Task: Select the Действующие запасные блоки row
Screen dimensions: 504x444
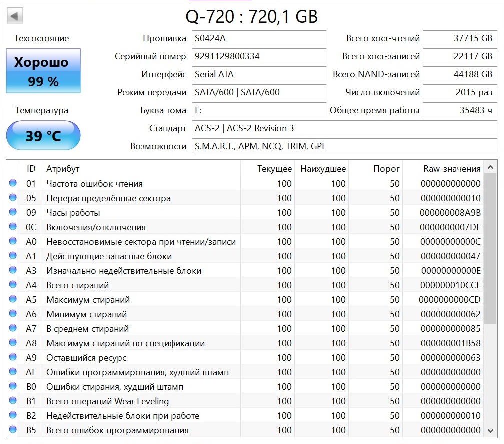Action: click(245, 256)
